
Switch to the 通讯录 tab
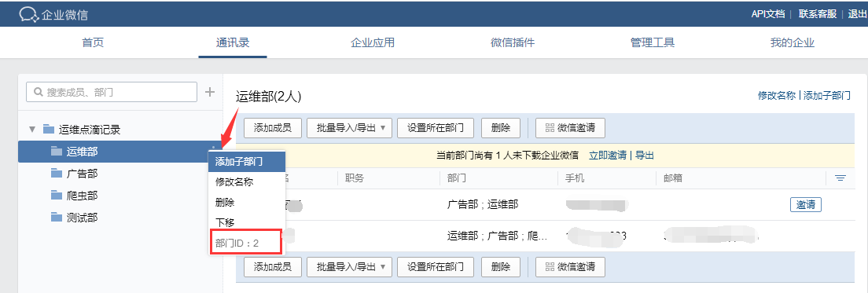[x=233, y=42]
